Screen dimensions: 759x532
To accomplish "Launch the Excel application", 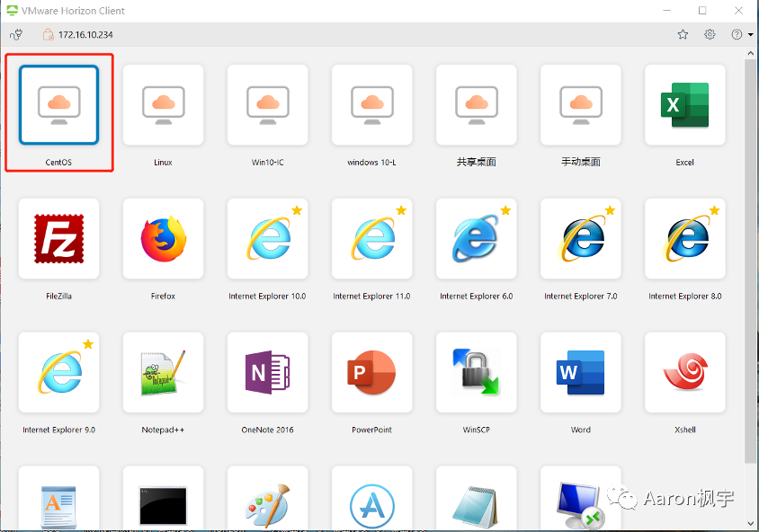I will click(685, 105).
